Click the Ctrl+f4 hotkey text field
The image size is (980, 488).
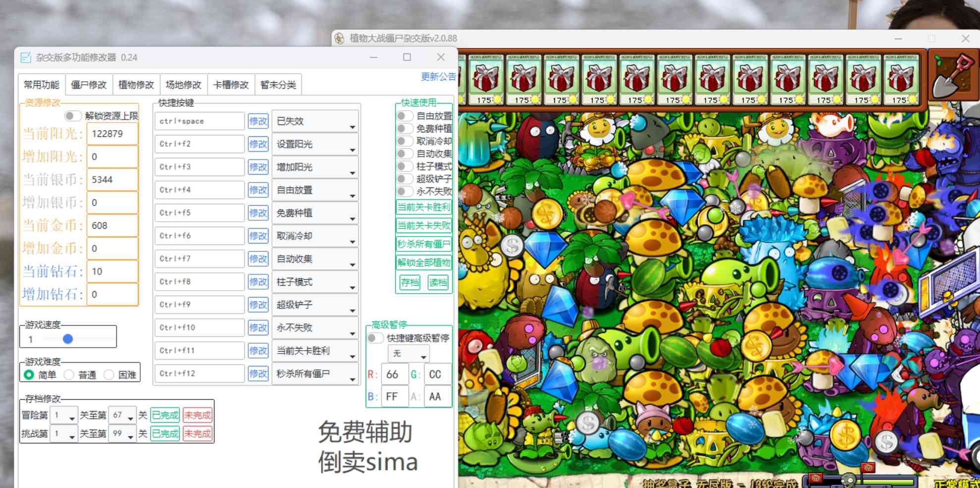tap(200, 190)
